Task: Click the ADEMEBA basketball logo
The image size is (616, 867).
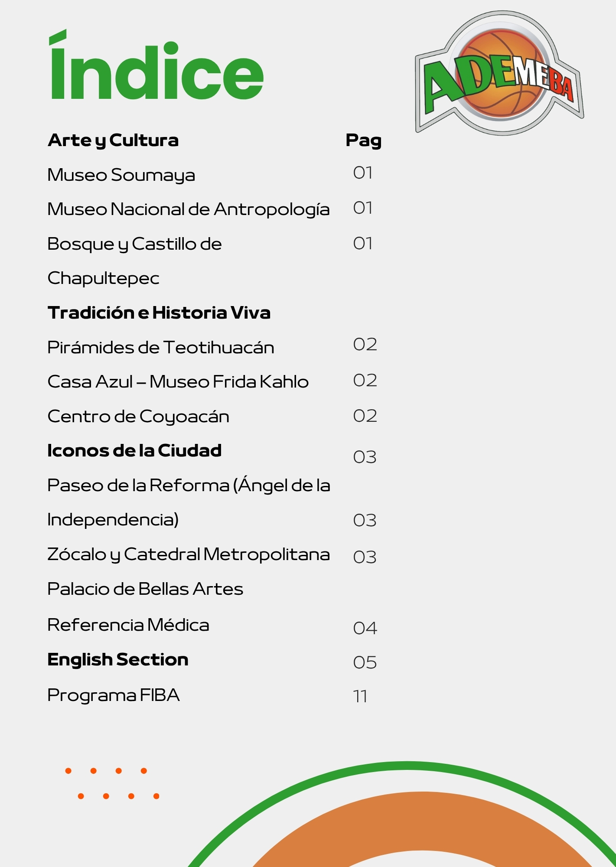Action: point(499,74)
